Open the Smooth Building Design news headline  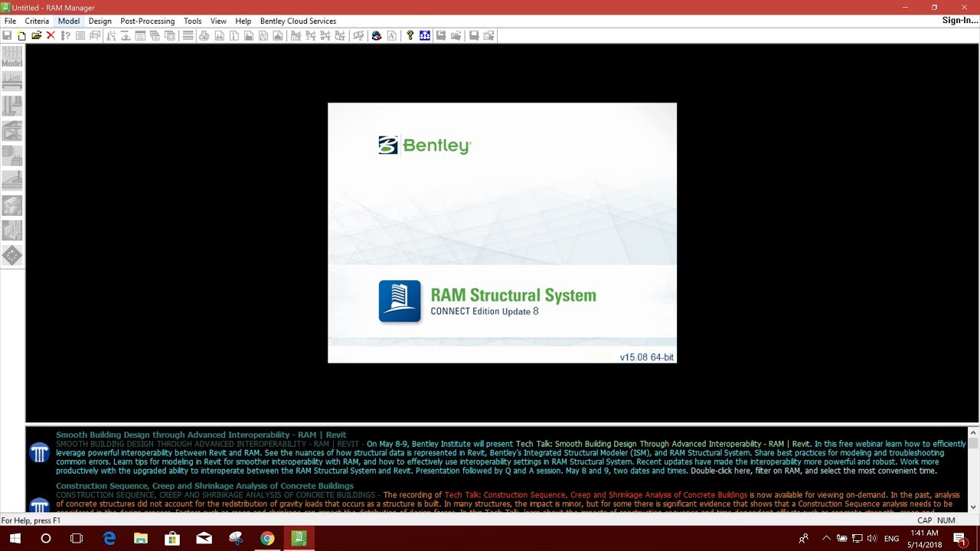[201, 435]
